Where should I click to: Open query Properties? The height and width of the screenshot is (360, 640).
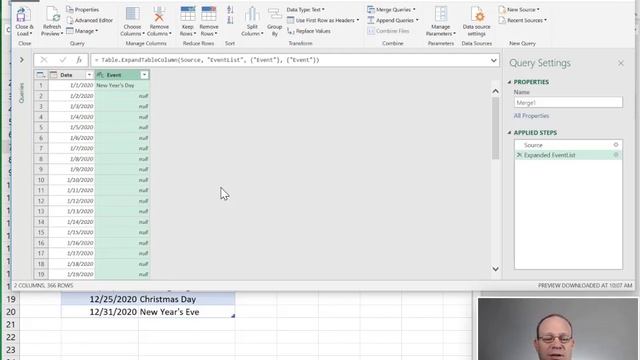pyautogui.click(x=82, y=9)
